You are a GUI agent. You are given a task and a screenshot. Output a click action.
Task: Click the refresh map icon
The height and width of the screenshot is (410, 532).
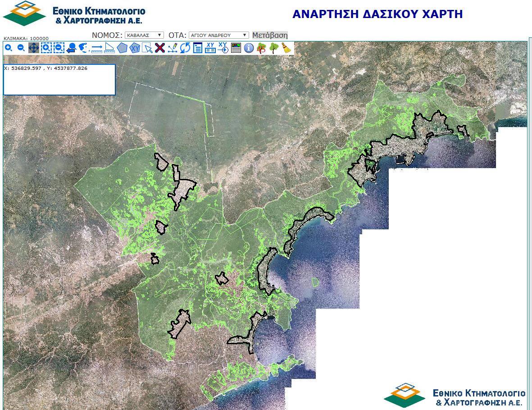pos(185,48)
